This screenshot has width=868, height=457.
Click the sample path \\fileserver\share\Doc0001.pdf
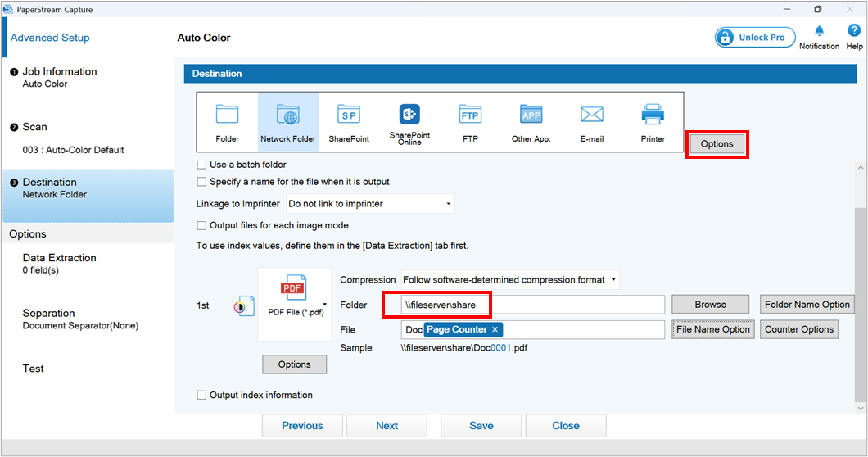click(x=464, y=348)
